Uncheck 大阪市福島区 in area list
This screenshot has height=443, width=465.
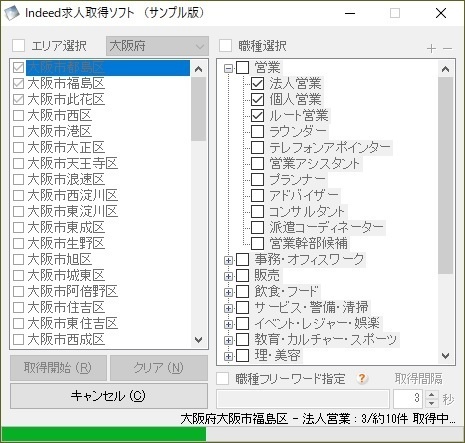(18, 83)
